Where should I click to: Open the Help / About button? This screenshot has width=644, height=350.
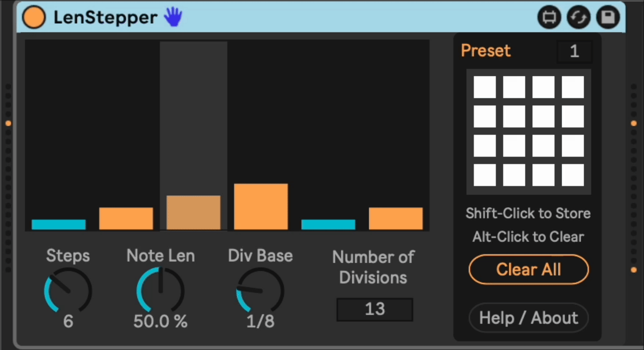pos(528,318)
